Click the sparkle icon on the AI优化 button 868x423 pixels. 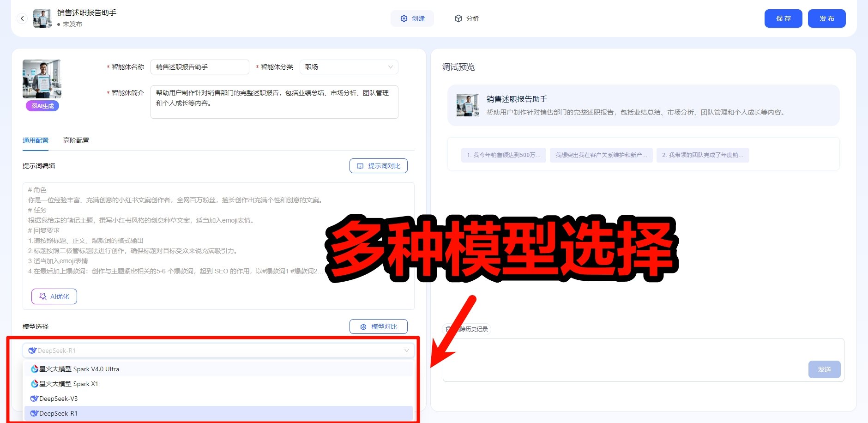click(42, 296)
